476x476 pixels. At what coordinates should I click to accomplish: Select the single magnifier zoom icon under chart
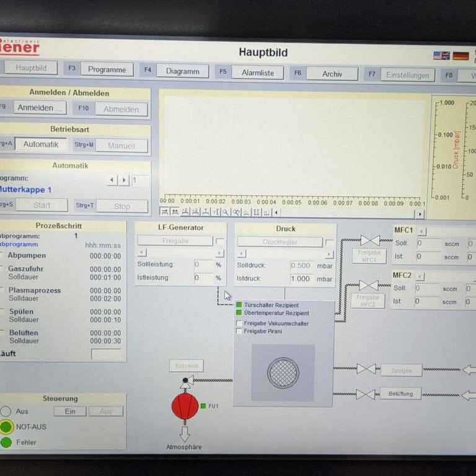tap(226, 212)
